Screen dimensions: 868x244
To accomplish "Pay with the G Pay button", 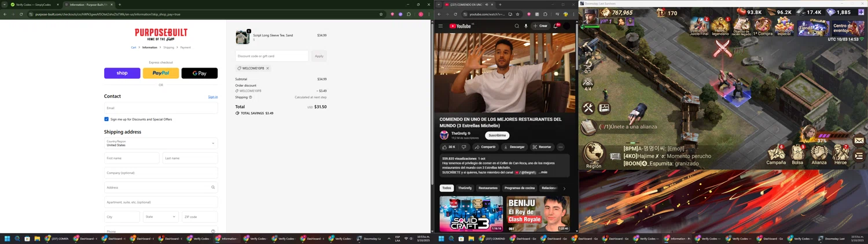I will 200,73.
